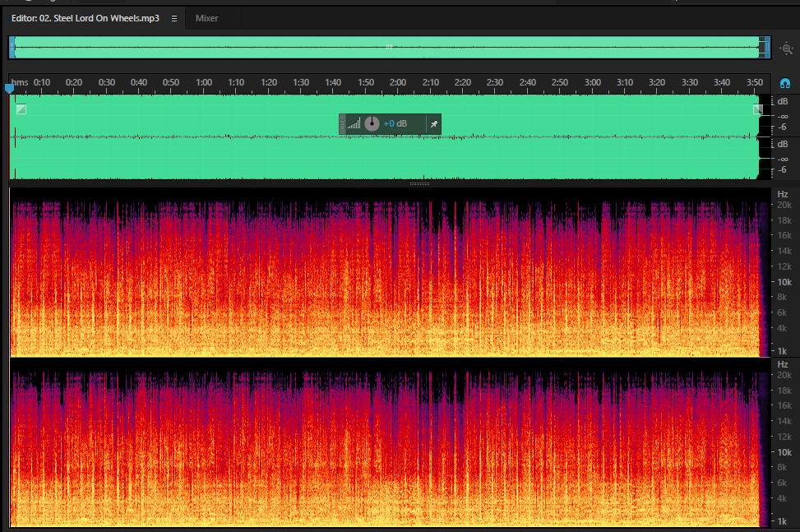Click the blue playhead marker on the ruler
The image size is (800, 532).
(9, 88)
